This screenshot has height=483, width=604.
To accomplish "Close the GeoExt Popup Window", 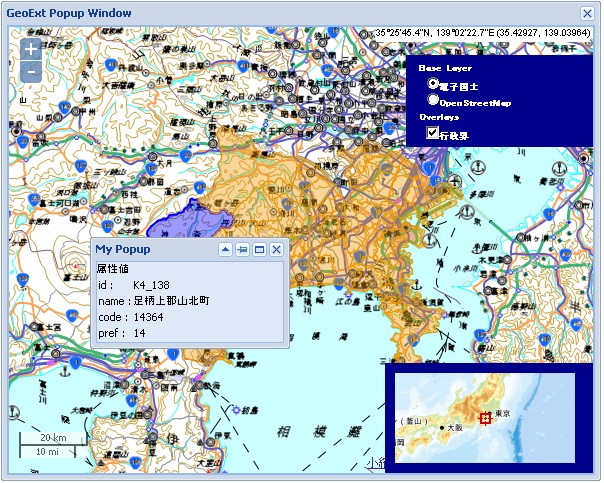I will click(x=587, y=14).
